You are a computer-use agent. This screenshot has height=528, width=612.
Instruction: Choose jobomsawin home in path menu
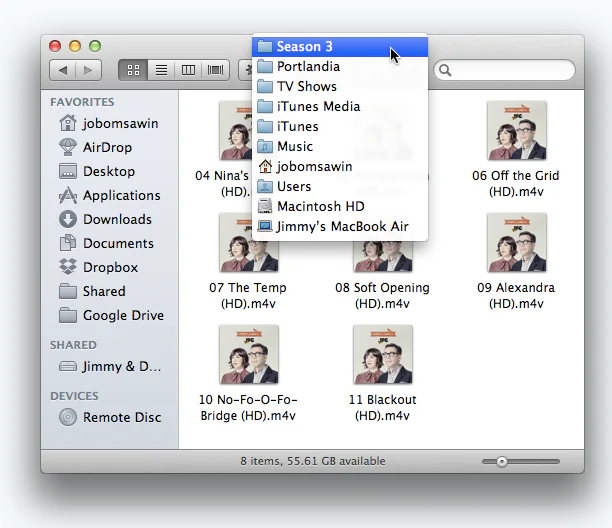tap(340, 166)
